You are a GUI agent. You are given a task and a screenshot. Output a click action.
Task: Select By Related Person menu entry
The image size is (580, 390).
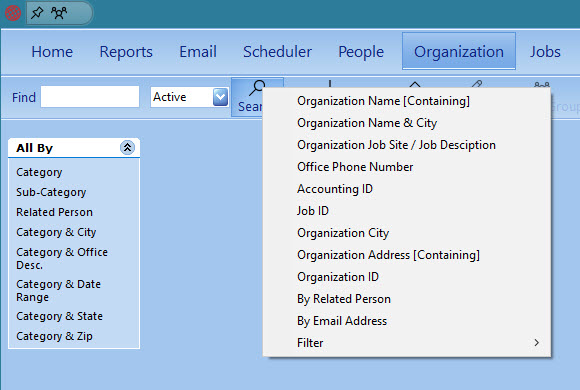[x=407, y=299]
